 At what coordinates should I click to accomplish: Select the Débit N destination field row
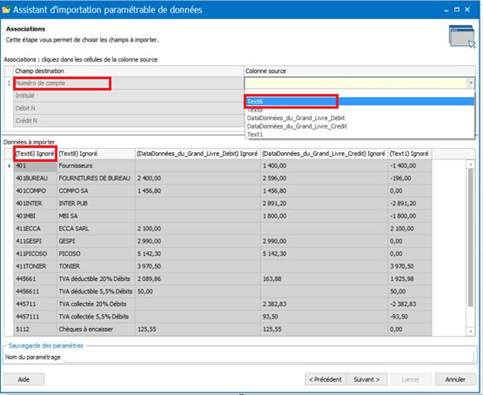[x=128, y=108]
